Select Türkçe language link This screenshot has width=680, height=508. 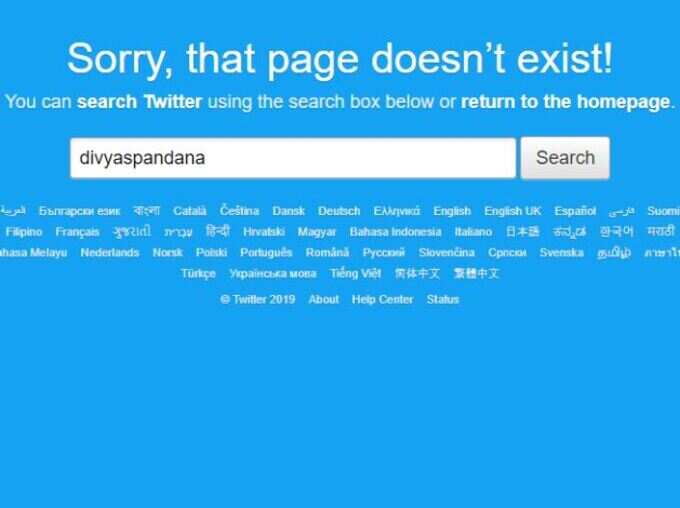point(198,274)
